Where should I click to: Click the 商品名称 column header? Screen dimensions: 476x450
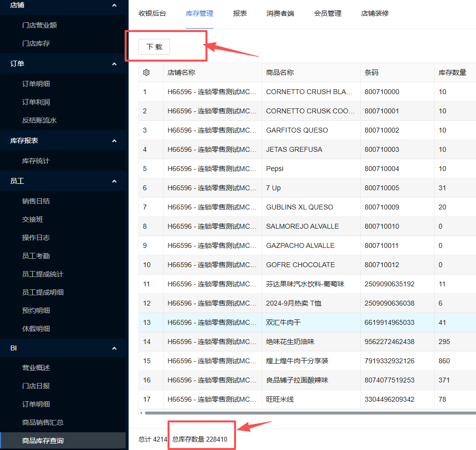(280, 72)
